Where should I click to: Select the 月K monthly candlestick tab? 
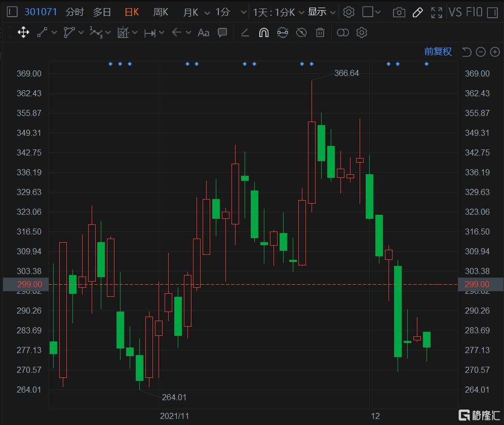pyautogui.click(x=190, y=12)
